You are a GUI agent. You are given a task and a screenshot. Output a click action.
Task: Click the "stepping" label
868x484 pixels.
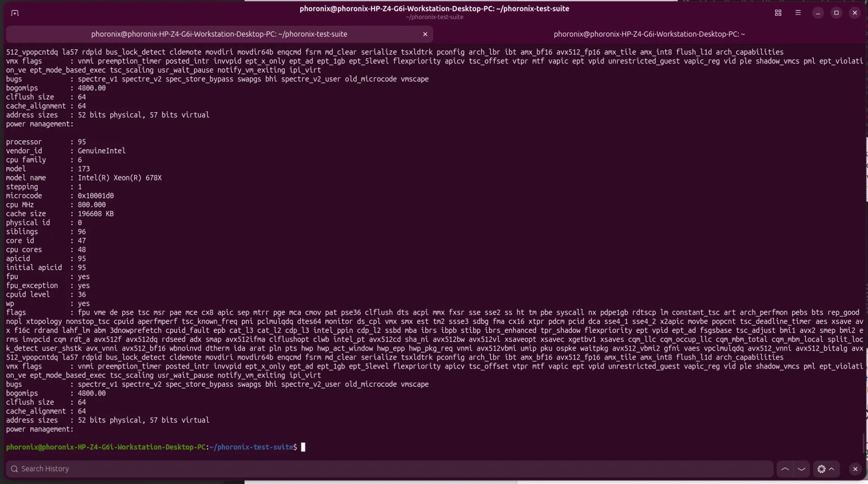coord(22,187)
